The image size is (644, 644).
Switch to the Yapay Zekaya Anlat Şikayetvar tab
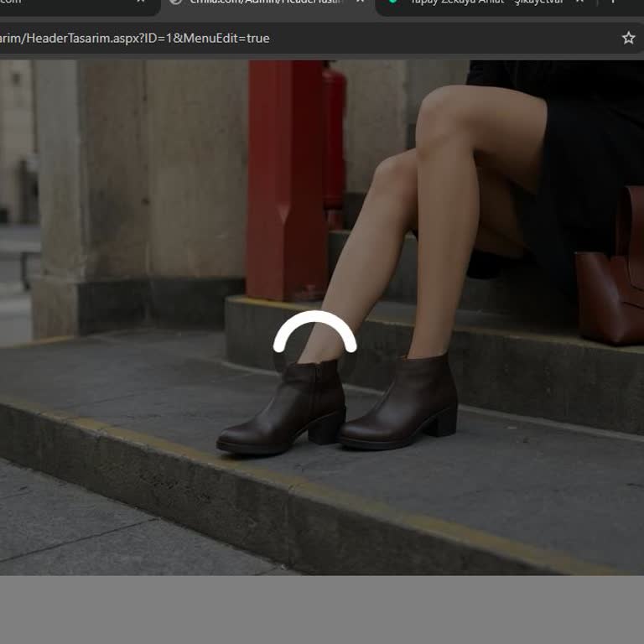pyautogui.click(x=486, y=3)
